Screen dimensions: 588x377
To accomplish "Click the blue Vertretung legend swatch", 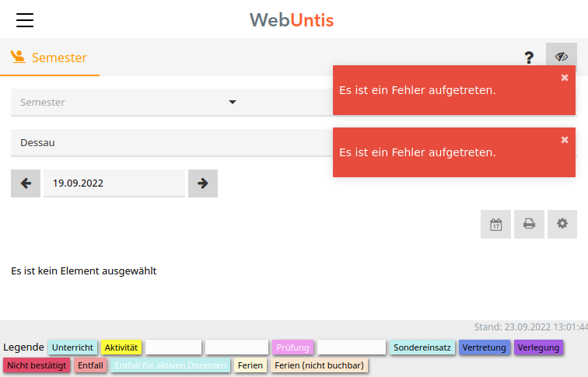I will pos(484,347).
